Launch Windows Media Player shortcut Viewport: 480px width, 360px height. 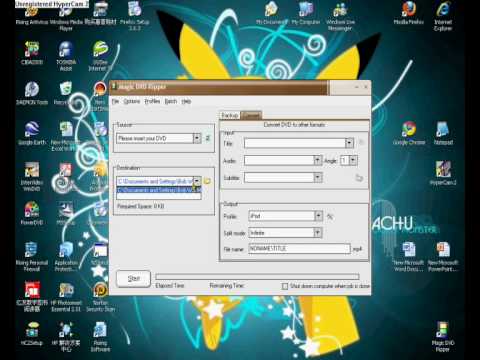coord(66,16)
